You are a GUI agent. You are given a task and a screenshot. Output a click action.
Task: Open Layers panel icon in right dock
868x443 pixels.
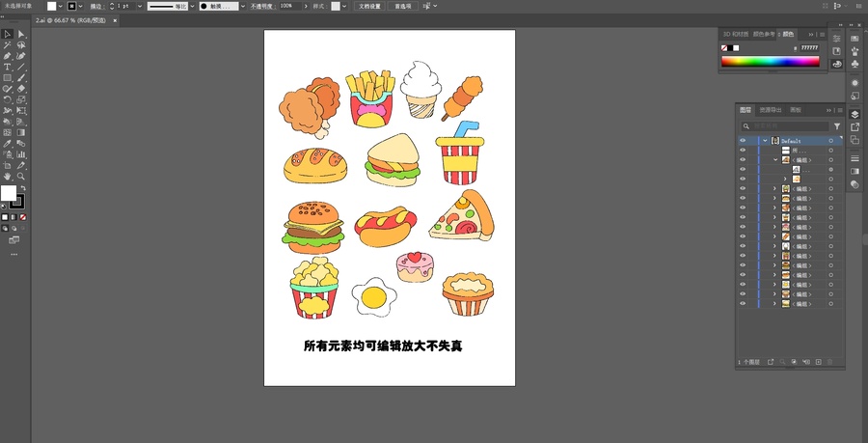[854, 115]
